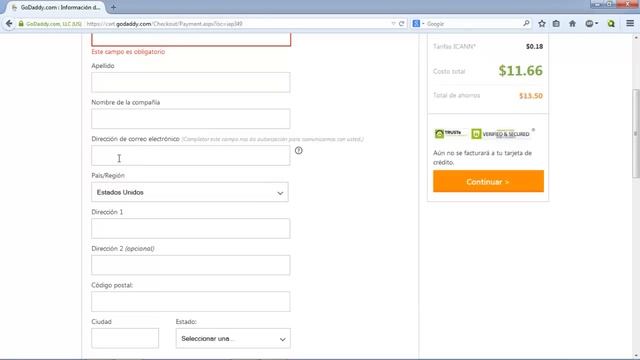Click the search magnifier icon
Viewport: 640px width, 360px height.
(526, 24)
